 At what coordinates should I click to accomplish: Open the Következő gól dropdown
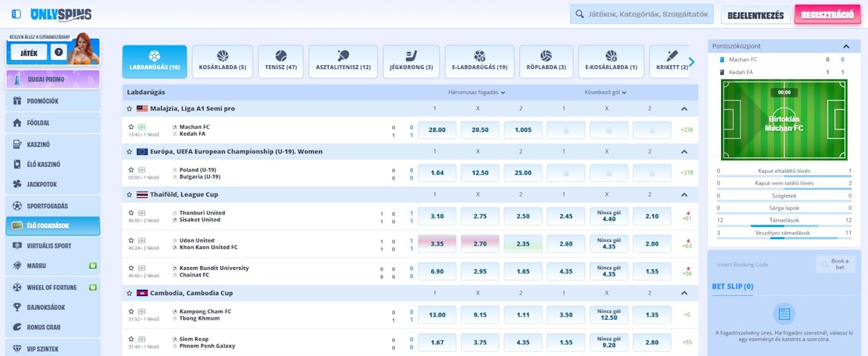coord(605,93)
